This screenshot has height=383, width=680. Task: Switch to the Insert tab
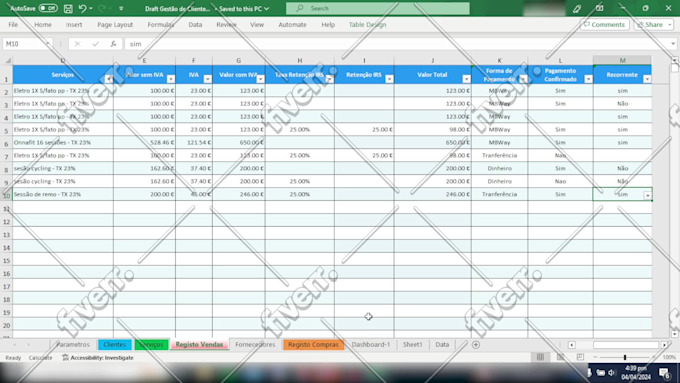point(74,25)
